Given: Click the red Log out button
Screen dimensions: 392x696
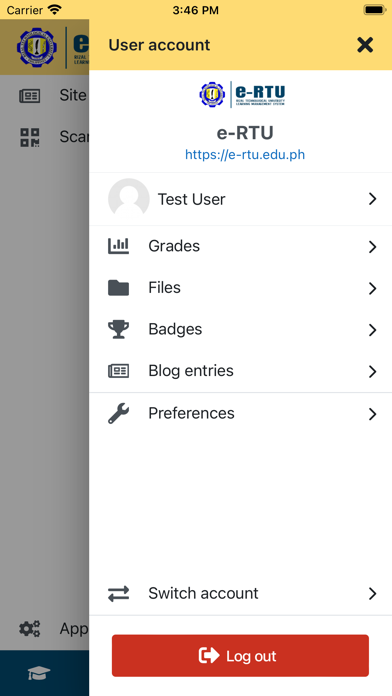Looking at the screenshot, I should 240,656.
